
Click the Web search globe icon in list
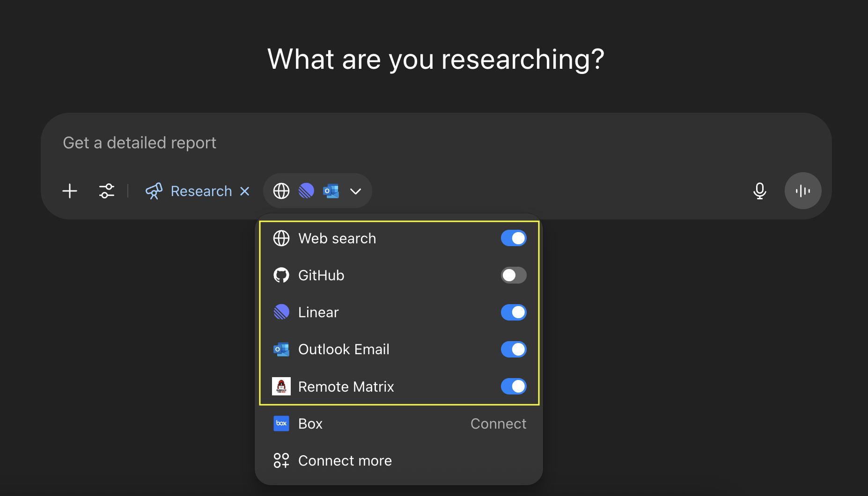click(x=281, y=238)
